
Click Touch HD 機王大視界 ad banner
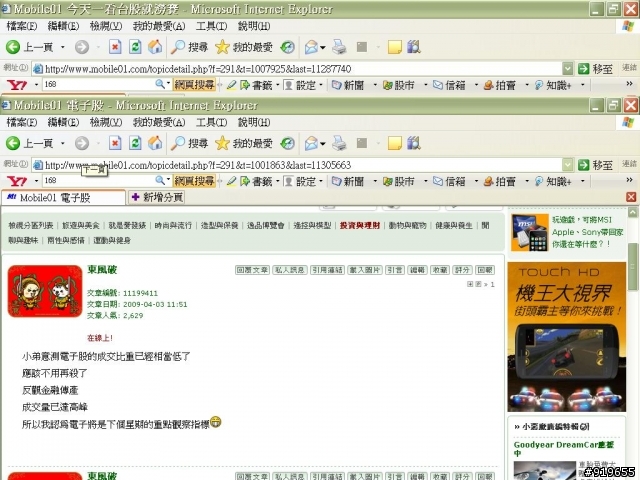click(x=567, y=337)
